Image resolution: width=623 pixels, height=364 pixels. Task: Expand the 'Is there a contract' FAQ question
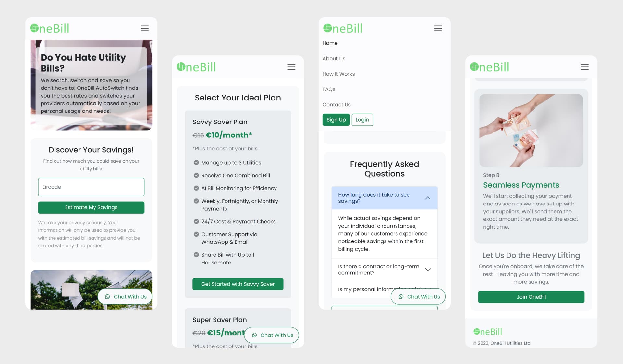427,269
